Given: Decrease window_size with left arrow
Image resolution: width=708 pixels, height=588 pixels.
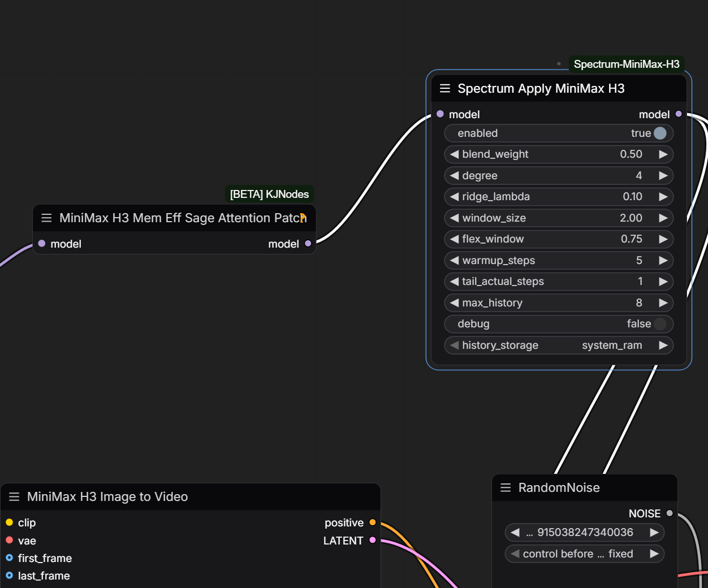Looking at the screenshot, I should (454, 218).
